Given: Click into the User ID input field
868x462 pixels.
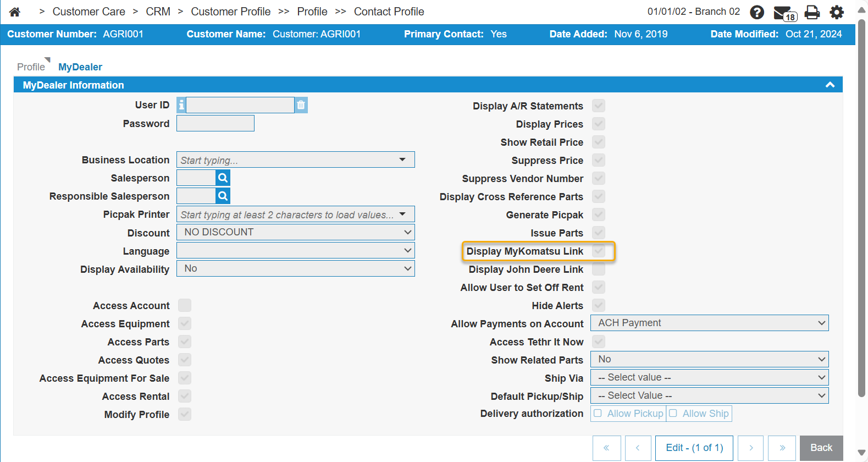Looking at the screenshot, I should click(x=240, y=105).
